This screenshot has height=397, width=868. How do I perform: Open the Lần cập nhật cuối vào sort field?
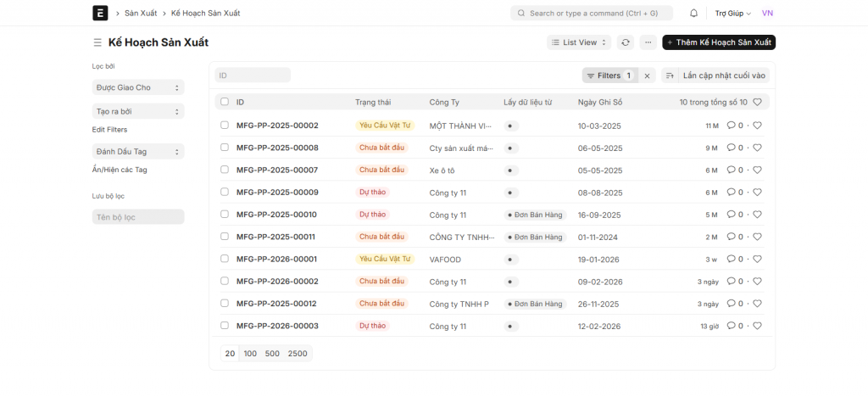(724, 75)
